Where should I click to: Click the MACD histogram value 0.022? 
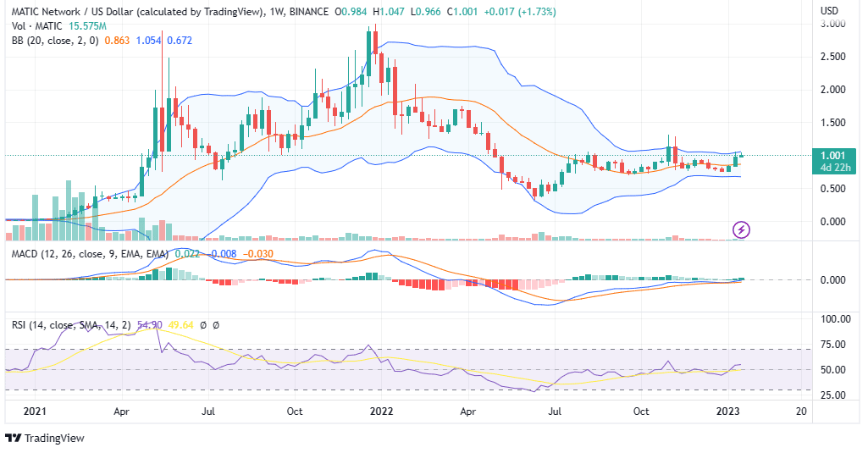pos(188,254)
